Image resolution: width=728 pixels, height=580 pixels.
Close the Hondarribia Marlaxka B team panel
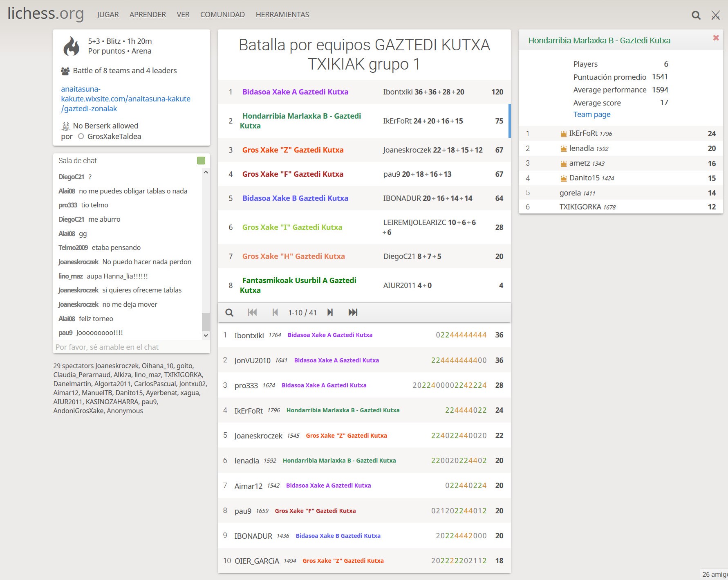click(x=716, y=38)
